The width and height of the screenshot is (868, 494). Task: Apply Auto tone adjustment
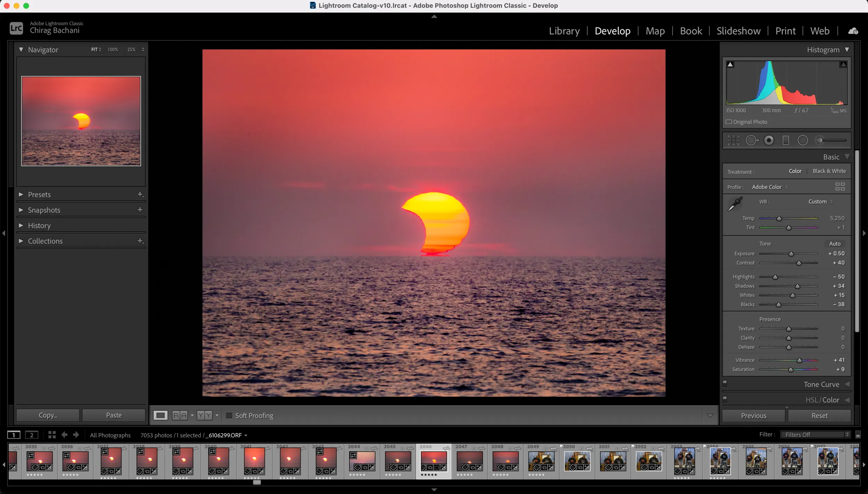click(835, 244)
